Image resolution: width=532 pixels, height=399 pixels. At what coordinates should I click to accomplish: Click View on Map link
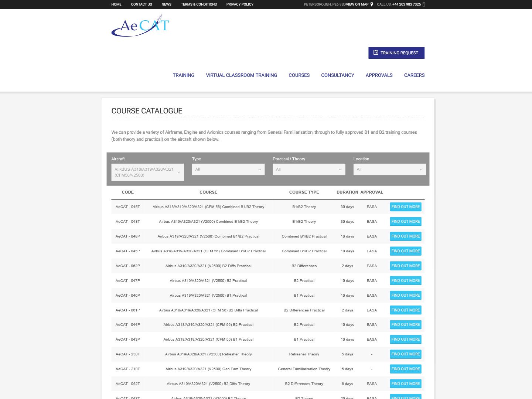click(x=357, y=4)
